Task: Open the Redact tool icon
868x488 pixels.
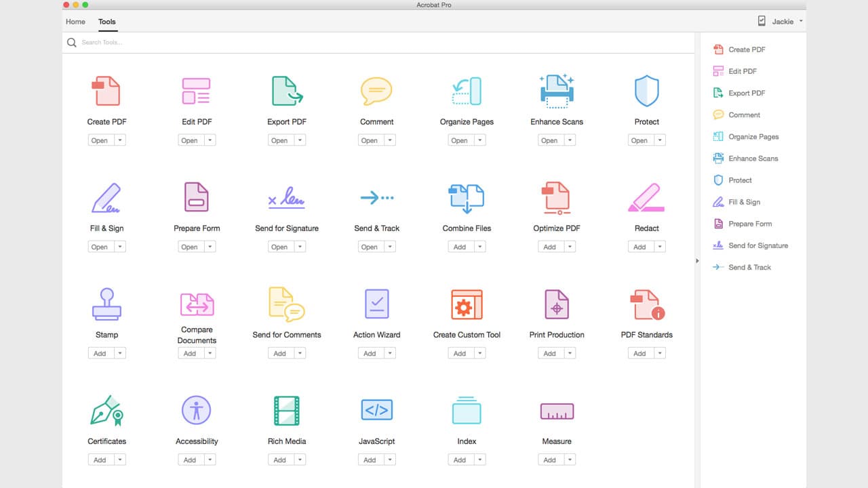Action: 646,198
